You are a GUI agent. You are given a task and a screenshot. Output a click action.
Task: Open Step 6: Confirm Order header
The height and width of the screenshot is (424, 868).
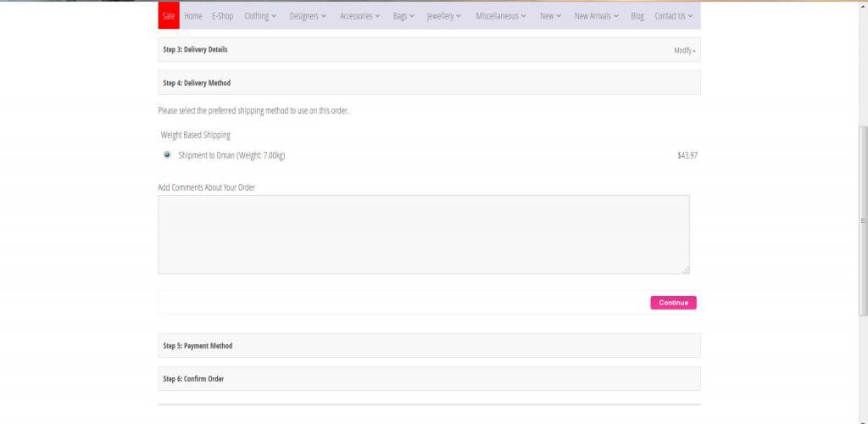429,378
